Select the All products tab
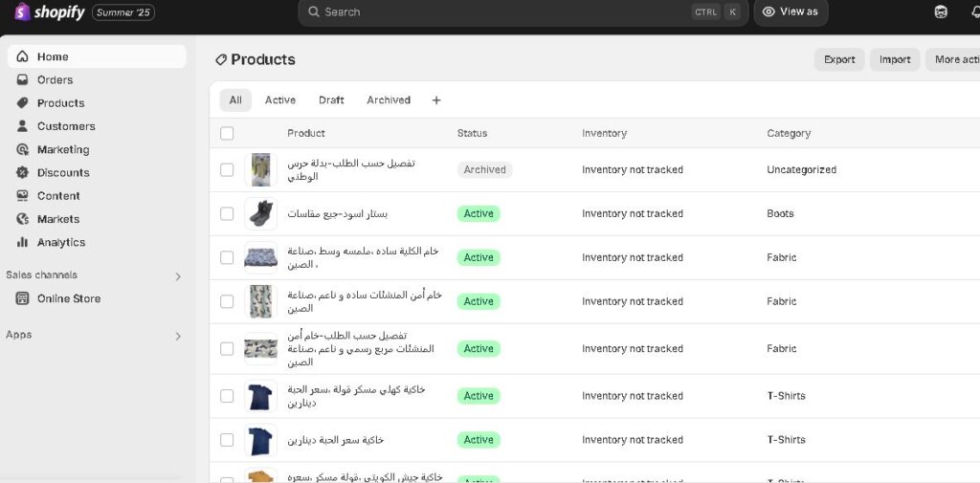Viewport: 980px width, 483px height. [x=235, y=100]
